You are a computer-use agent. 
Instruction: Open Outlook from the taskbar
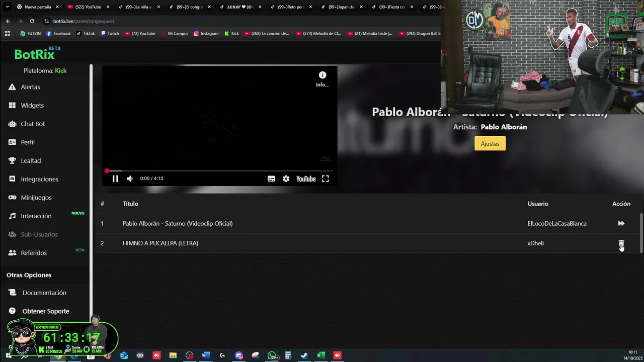pos(124,355)
